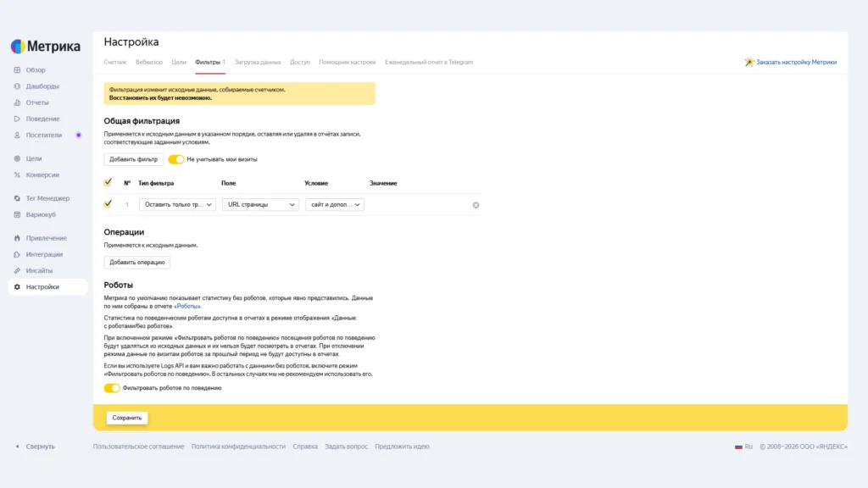The image size is (868, 488).
Task: Open the Тег Менеджер sidebar icon
Action: (17, 198)
